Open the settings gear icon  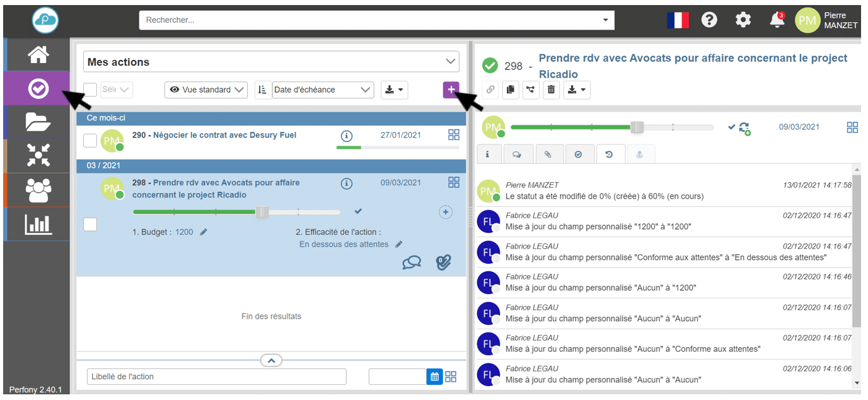pos(743,20)
